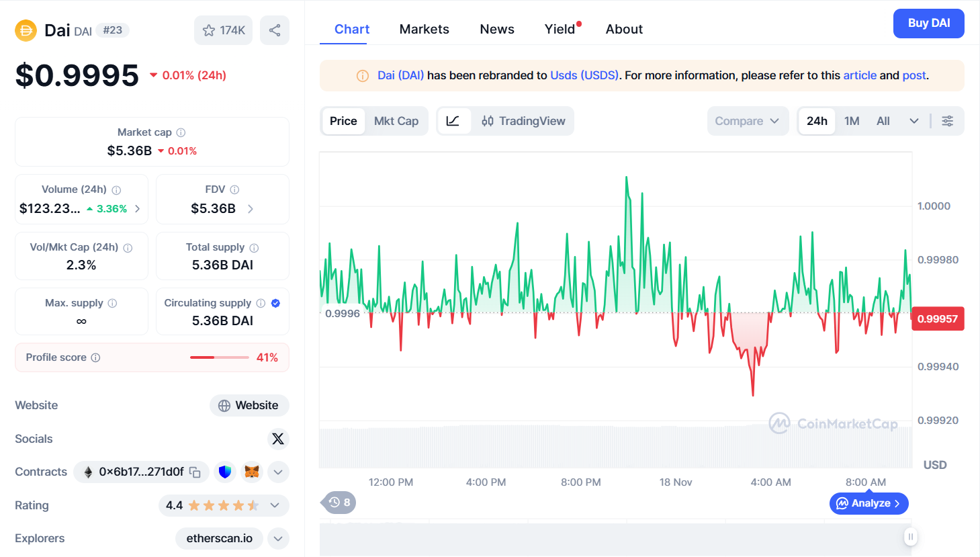
Task: Open the X social profile icon
Action: point(277,439)
